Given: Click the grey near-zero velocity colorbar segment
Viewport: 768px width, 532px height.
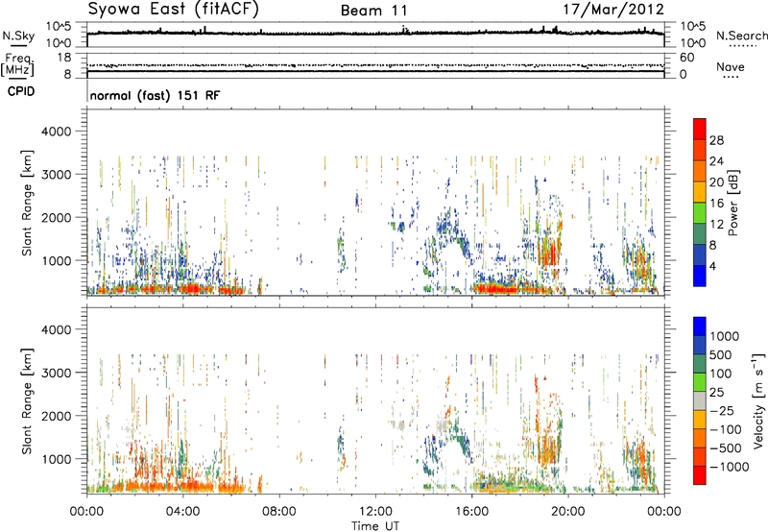Looking at the screenshot, I should pyautogui.click(x=700, y=400).
